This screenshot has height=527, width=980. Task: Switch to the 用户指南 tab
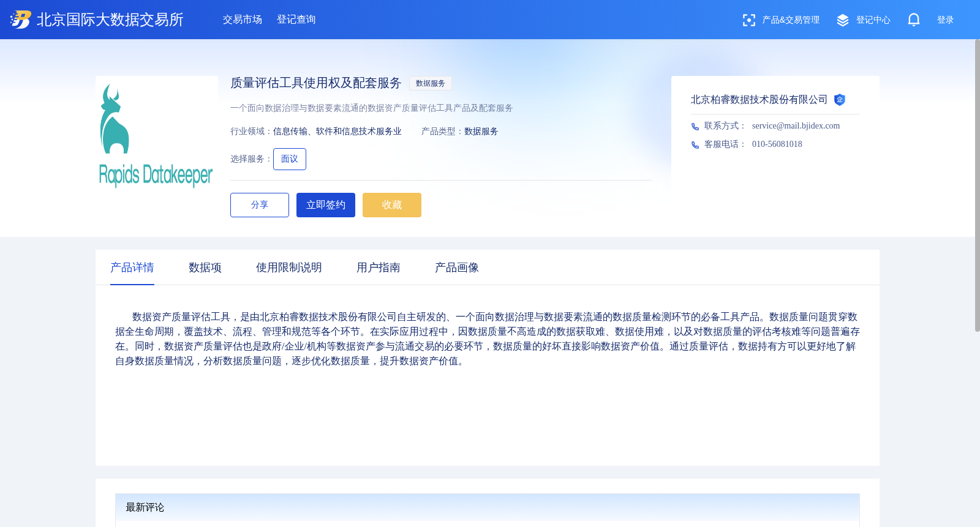coord(379,267)
